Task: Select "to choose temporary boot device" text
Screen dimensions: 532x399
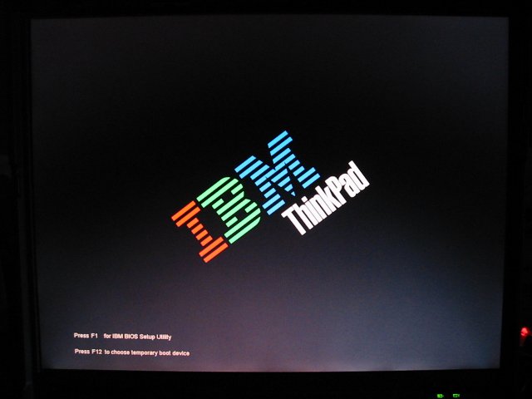Action: 147,352
